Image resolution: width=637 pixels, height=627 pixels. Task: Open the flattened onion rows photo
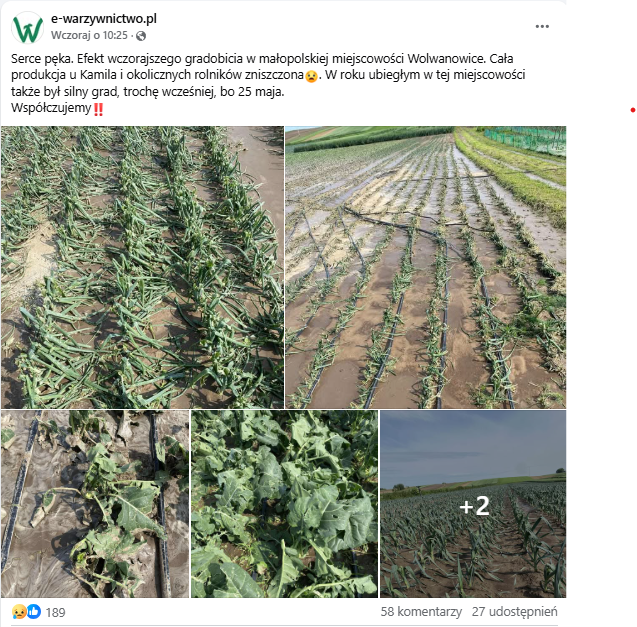(142, 267)
